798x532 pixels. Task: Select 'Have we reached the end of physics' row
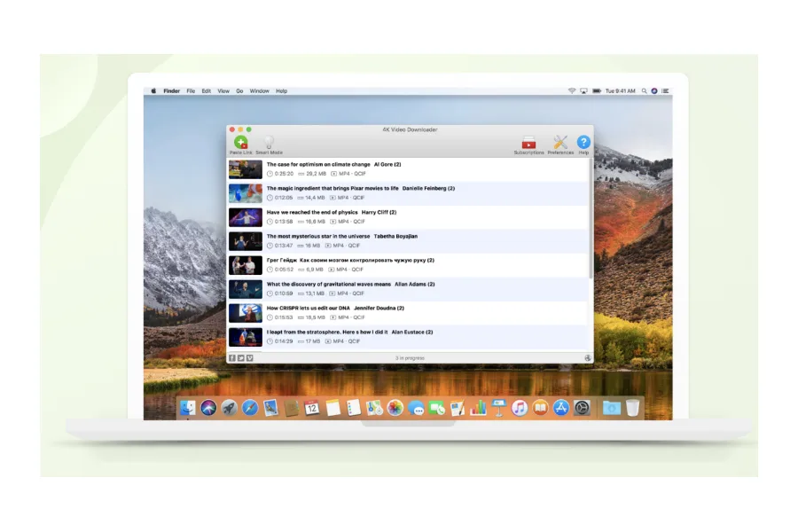pyautogui.click(x=408, y=217)
